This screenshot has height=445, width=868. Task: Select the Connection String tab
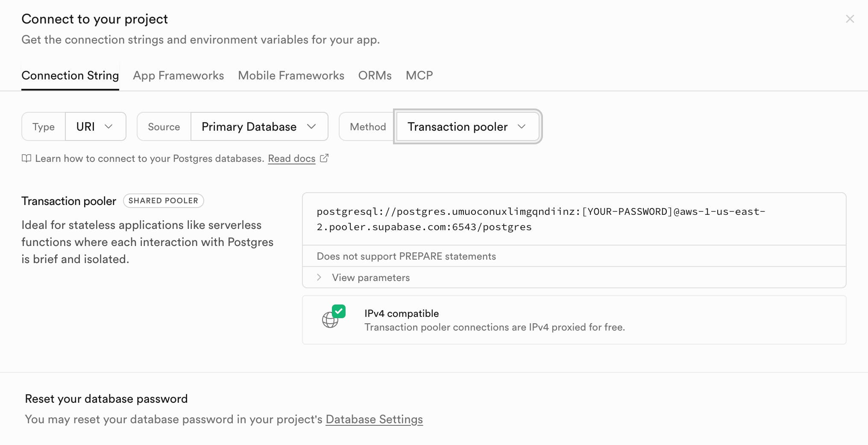tap(70, 76)
